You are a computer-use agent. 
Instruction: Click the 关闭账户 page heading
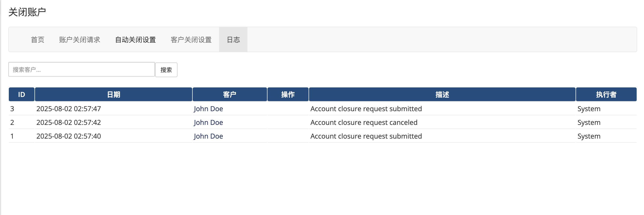pos(27,12)
